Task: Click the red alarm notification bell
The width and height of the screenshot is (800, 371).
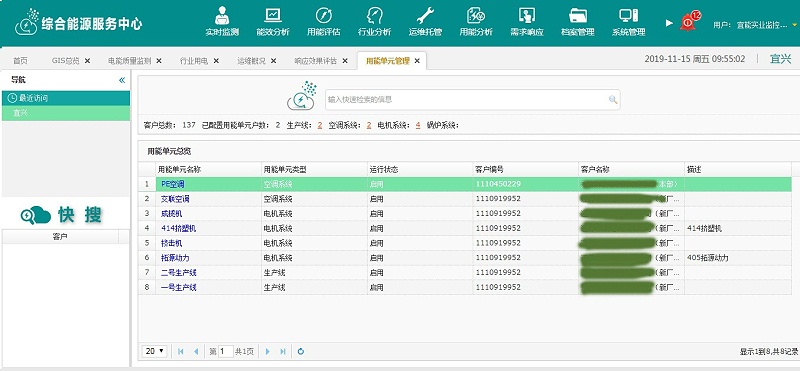Action: click(688, 22)
